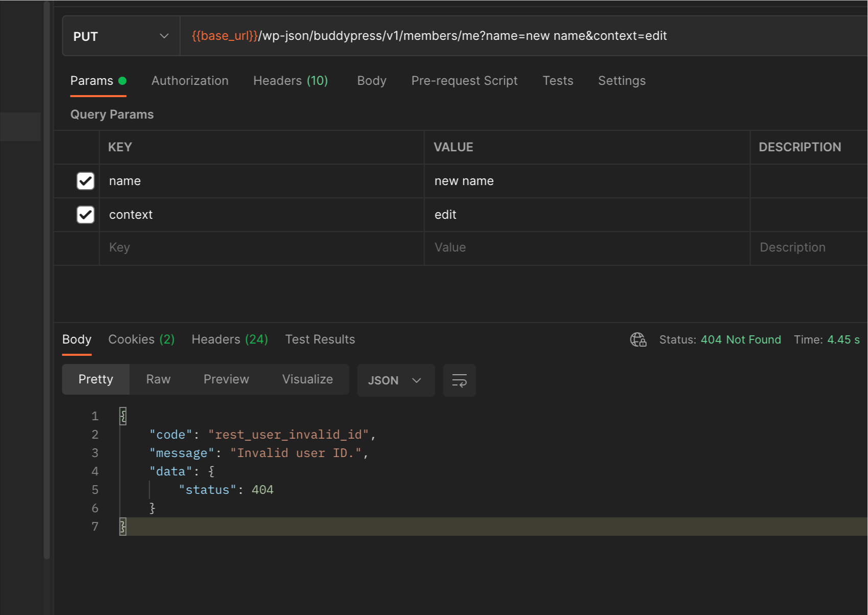Open the Test Results tab
This screenshot has width=868, height=615.
(320, 339)
